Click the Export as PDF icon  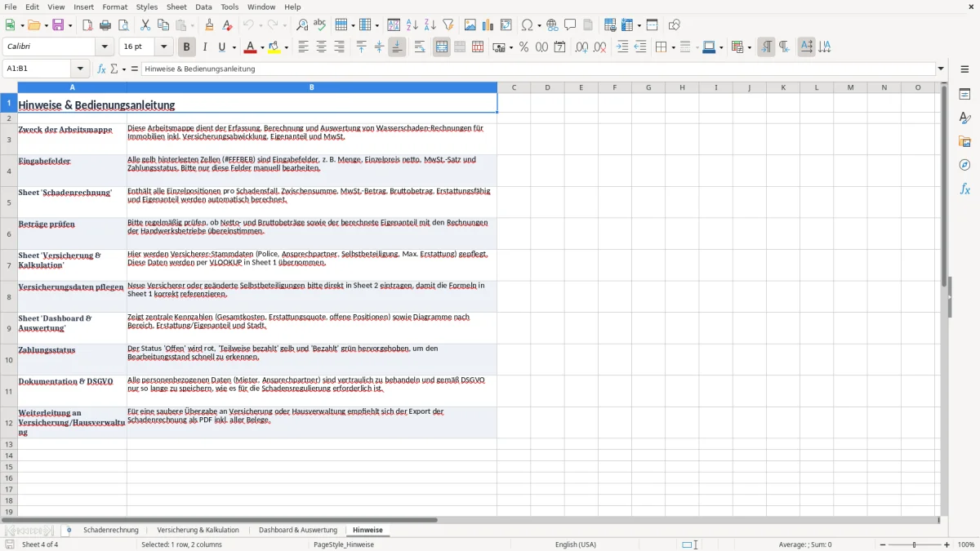pos(87,25)
